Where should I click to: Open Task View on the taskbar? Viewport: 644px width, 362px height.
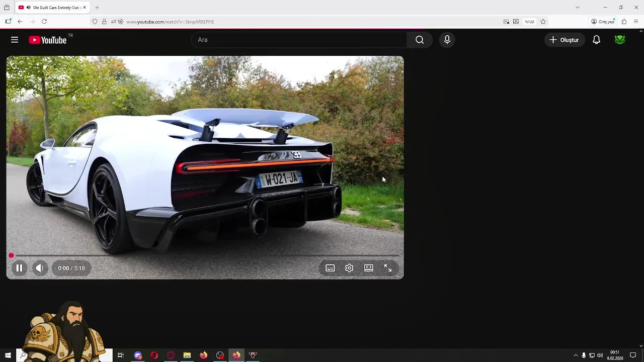coord(121,355)
